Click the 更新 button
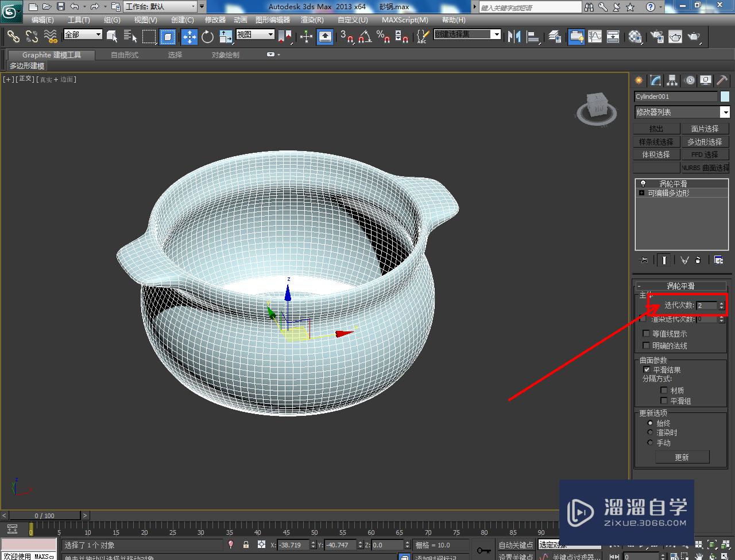This screenshot has width=735, height=560. (x=682, y=457)
